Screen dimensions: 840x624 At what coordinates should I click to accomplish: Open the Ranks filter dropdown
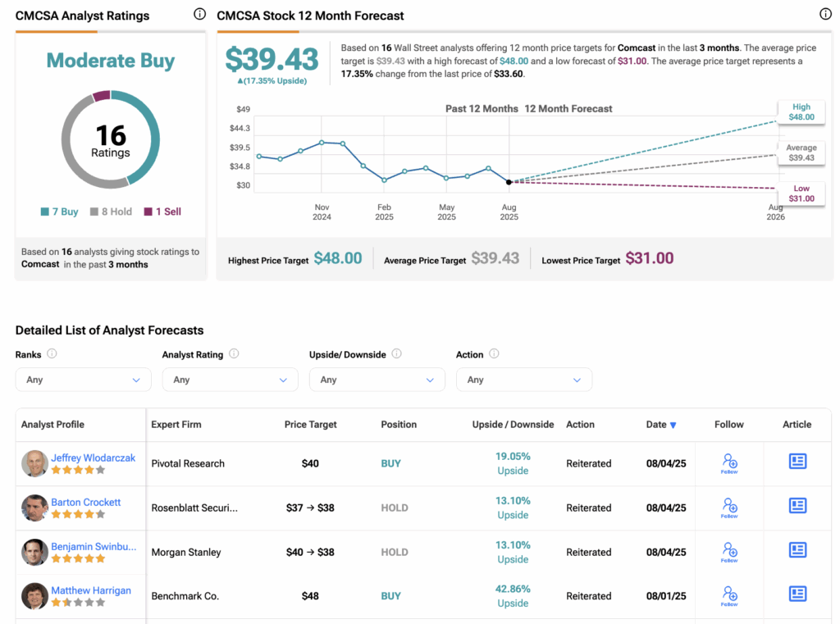pos(83,380)
